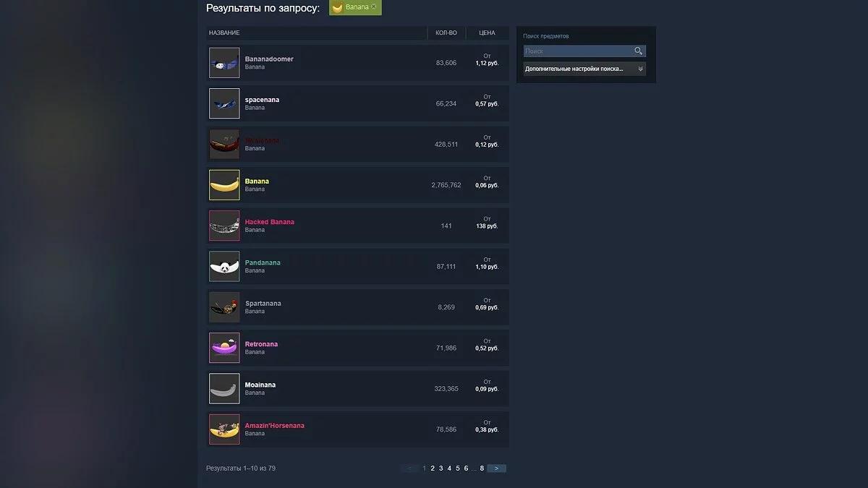Click the Hacked Banana item icon
Screen dimensions: 868x488
(224, 226)
